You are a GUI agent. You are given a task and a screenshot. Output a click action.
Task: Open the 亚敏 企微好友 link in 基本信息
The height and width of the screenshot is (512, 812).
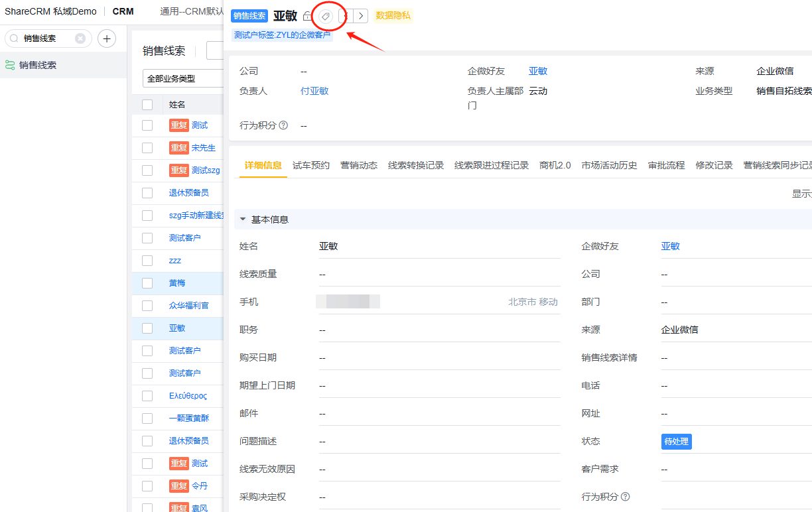[671, 246]
